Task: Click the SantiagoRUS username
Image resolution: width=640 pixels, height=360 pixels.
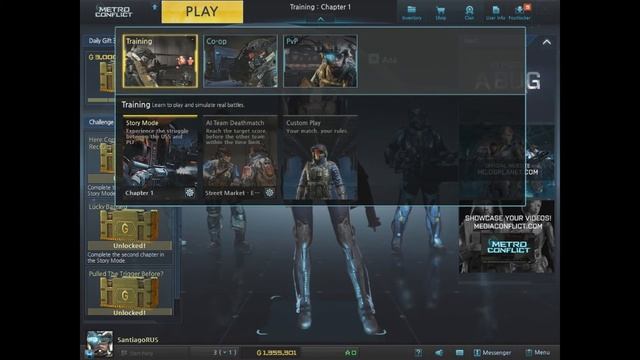Action: 138,340
